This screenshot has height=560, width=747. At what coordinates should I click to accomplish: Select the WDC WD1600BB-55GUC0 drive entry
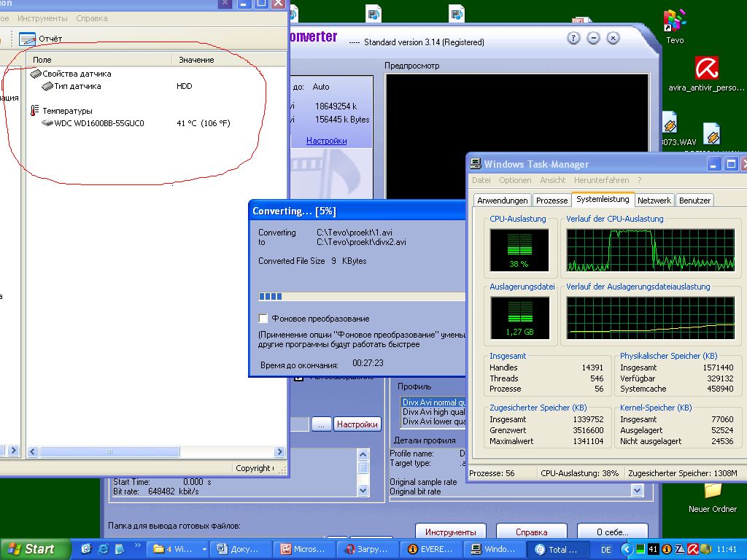[x=98, y=123]
